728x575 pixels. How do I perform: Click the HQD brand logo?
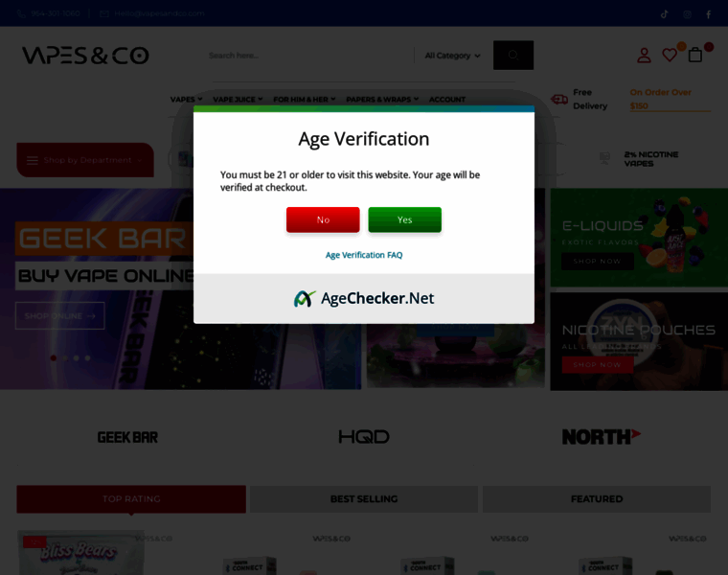pyautogui.click(x=364, y=437)
